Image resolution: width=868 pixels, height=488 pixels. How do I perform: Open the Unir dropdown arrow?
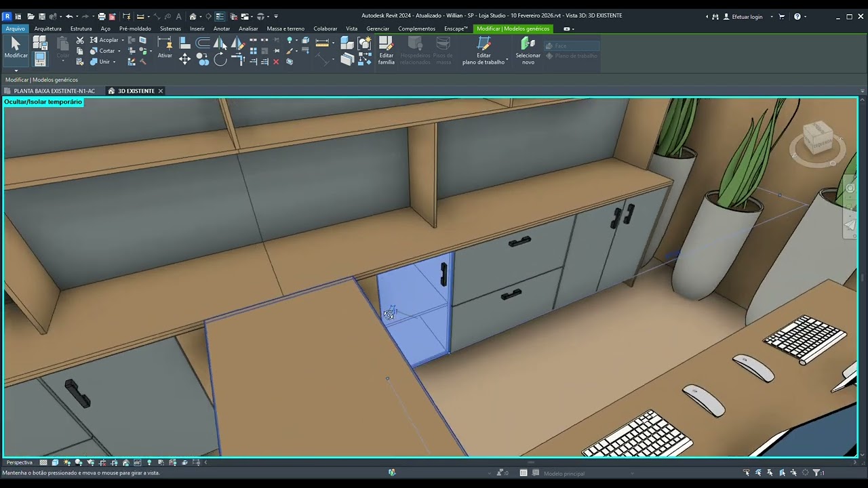click(114, 62)
